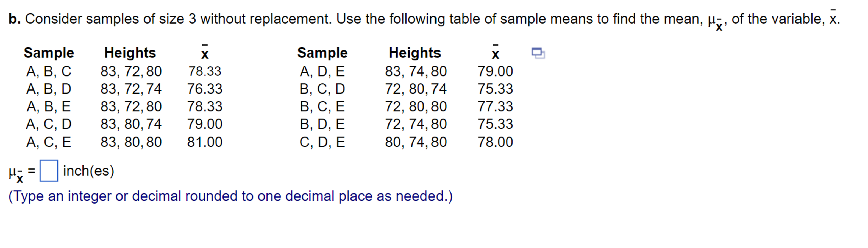Click the x̄ header of the right table
Image resolution: width=868 pixels, height=248 pixels.
(494, 54)
